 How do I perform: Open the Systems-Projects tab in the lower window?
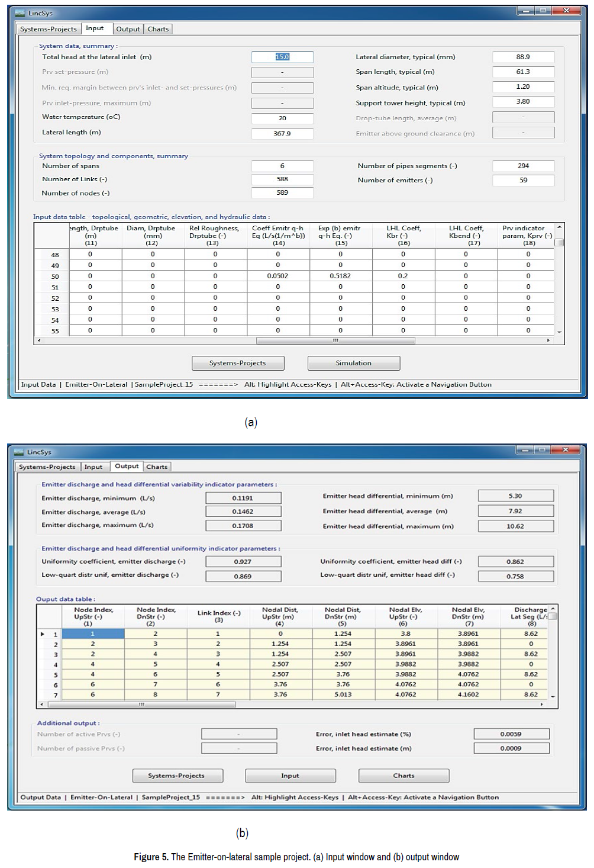pos(47,467)
